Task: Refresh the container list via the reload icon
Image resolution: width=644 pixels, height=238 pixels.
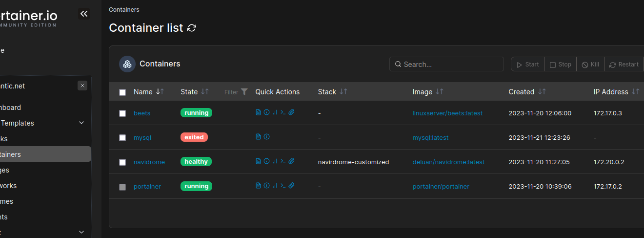Action: pyautogui.click(x=192, y=28)
